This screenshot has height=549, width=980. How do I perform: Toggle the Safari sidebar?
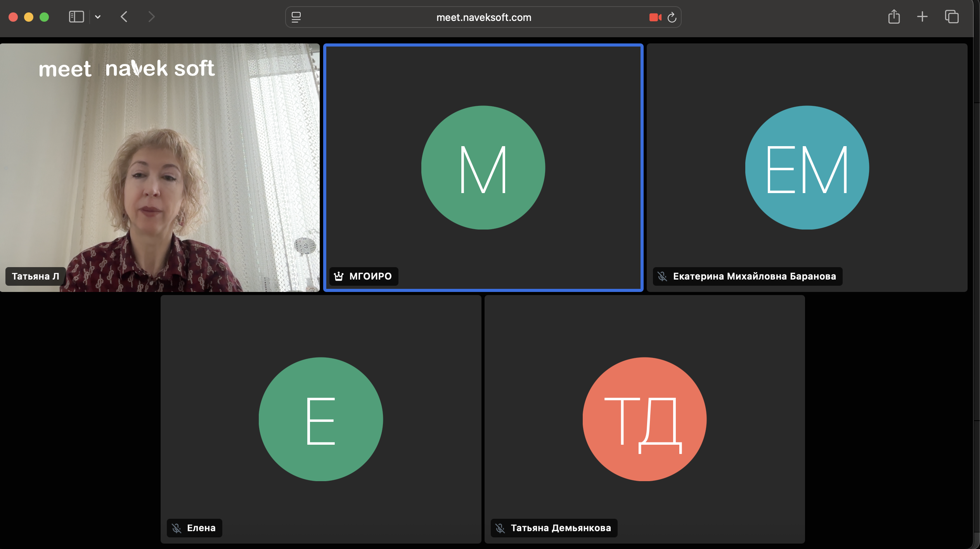[76, 17]
